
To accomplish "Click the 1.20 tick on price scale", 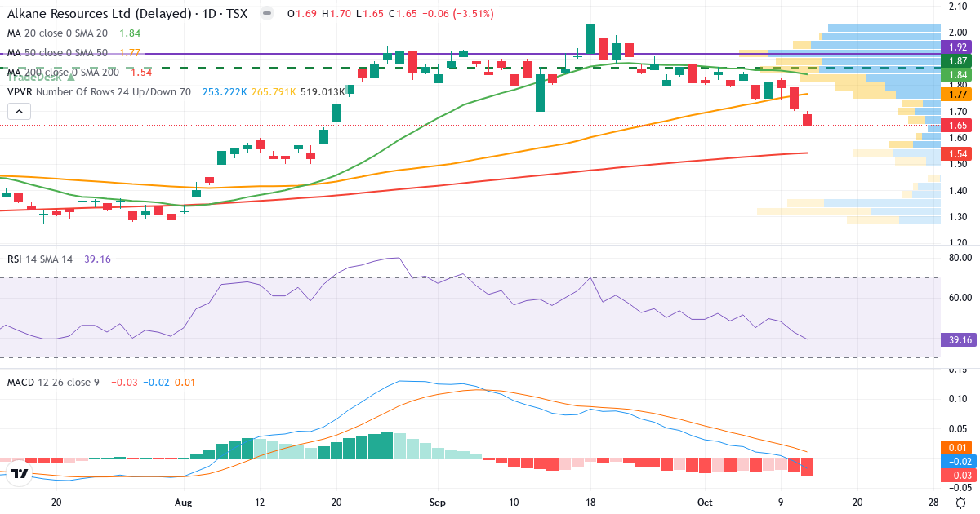I will (957, 242).
